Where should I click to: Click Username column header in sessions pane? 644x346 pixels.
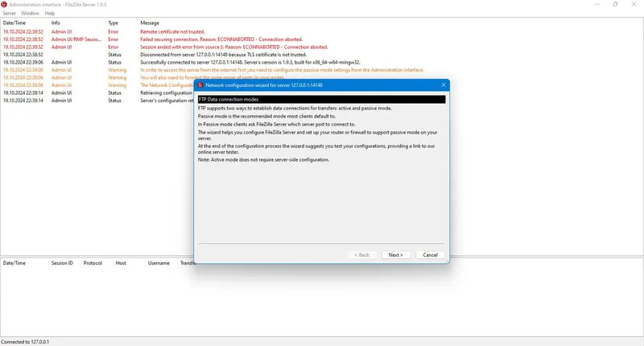[x=159, y=263]
